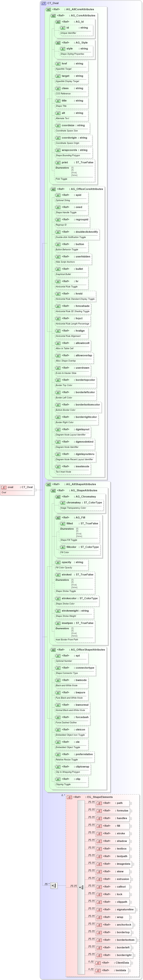The width and height of the screenshot is (143, 980).
Task: Click the 'Clip to Wrapping Polygon' annotation
Action: coord(68,772)
